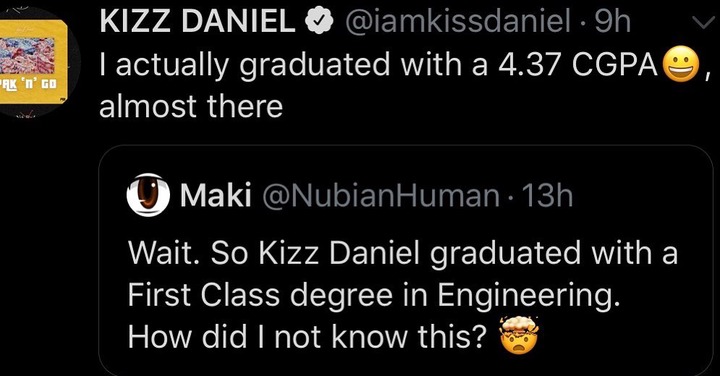Viewport: 720px width, 376px height.
Task: Open the 'How did I not know this?' line
Action: (307, 337)
